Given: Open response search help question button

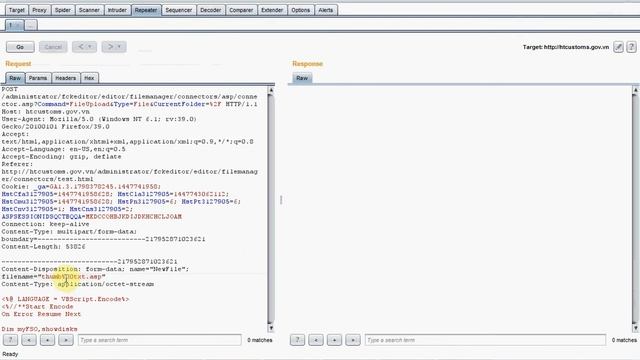Looking at the screenshot, I should tap(297, 340).
